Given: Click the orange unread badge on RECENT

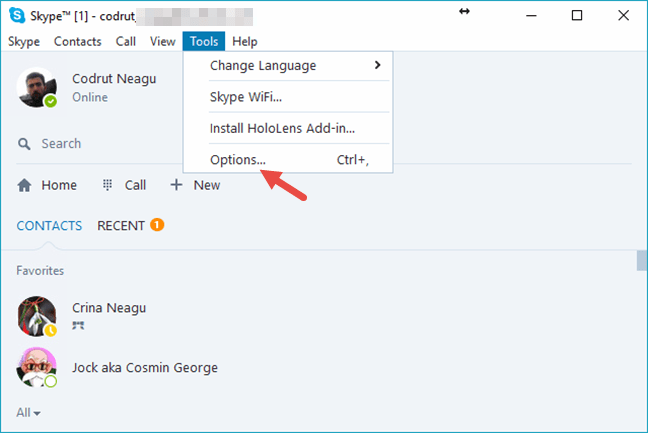Looking at the screenshot, I should pos(157,225).
